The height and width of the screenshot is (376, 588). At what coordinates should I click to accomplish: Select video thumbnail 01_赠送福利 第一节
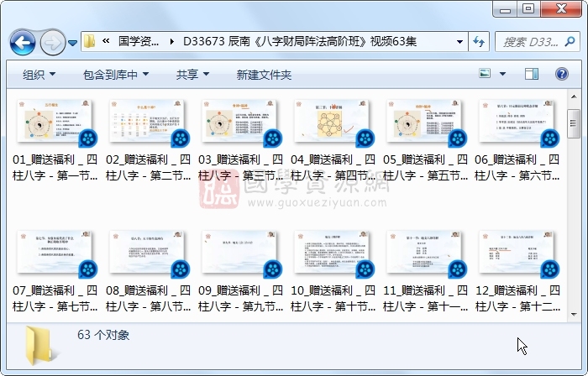pyautogui.click(x=55, y=122)
